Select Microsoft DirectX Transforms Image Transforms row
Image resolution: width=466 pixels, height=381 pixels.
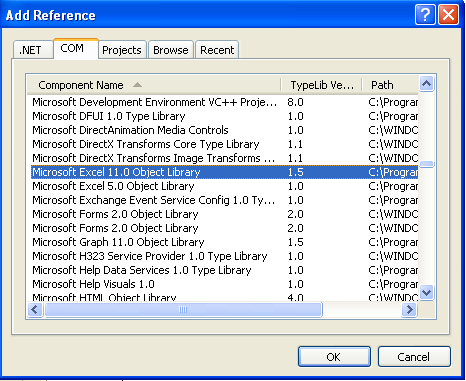(x=224, y=158)
